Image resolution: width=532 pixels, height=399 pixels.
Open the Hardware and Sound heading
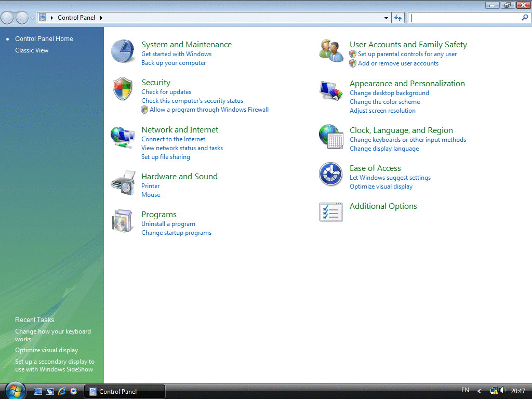pos(179,177)
